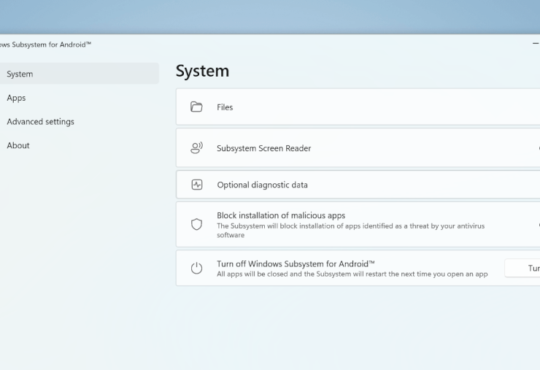Click the power icon for Turn off
Screen dimensions: 540x370
click(196, 268)
